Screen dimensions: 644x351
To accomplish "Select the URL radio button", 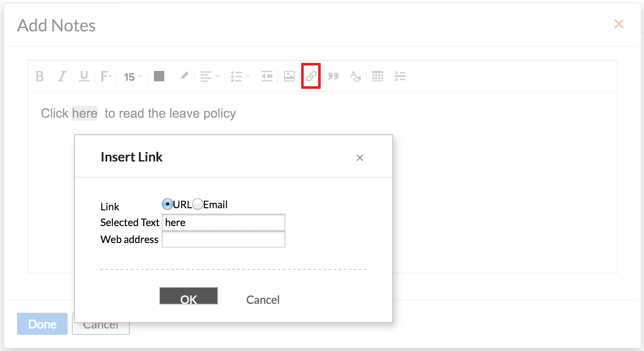I will click(x=167, y=204).
